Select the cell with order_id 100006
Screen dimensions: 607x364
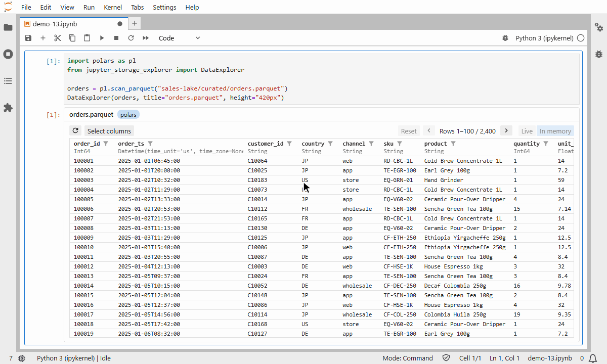click(84, 209)
